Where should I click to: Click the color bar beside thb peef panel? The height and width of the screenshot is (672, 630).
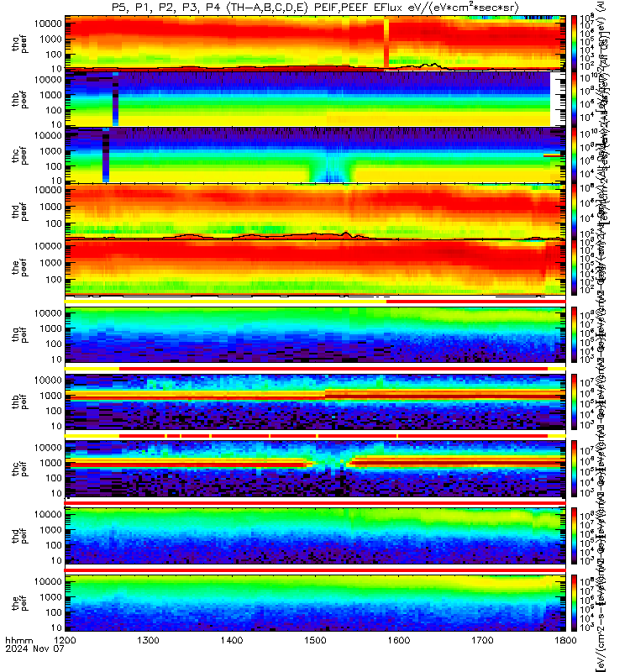[x=574, y=99]
